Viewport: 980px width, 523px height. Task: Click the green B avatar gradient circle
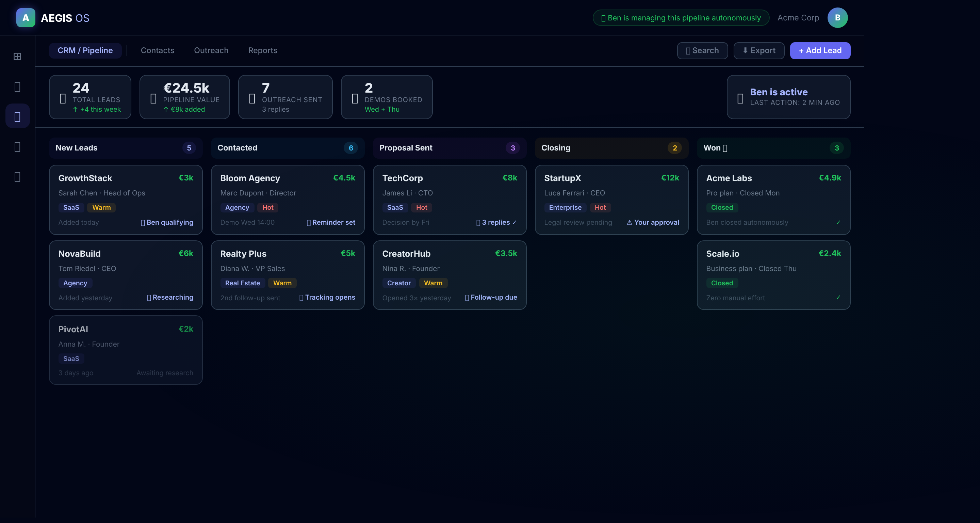(837, 17)
